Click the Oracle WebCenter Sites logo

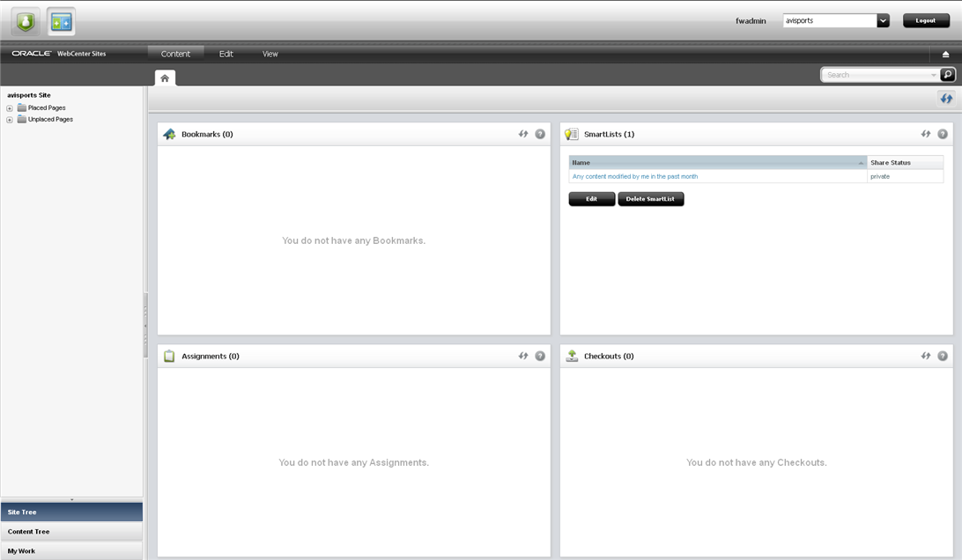click(59, 54)
